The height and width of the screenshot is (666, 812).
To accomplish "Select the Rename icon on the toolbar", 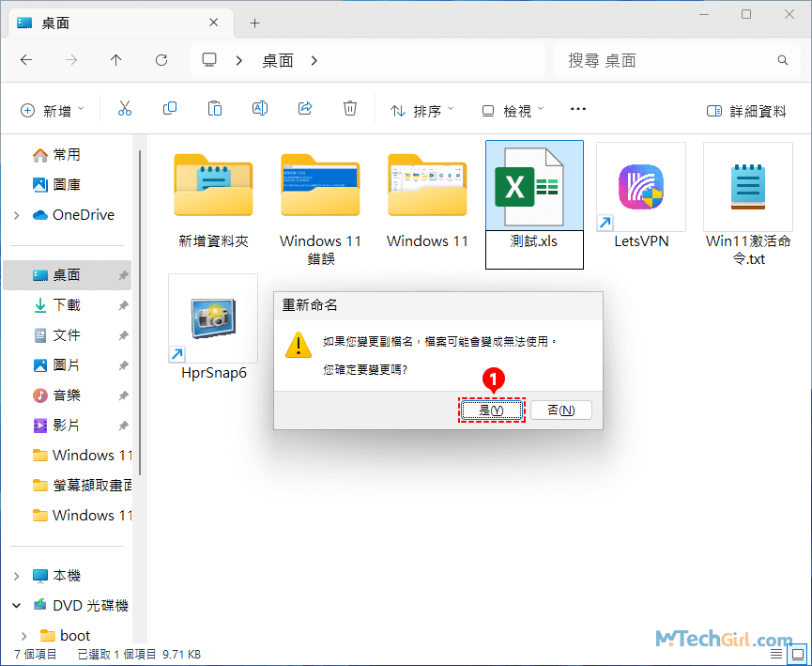I will point(260,108).
